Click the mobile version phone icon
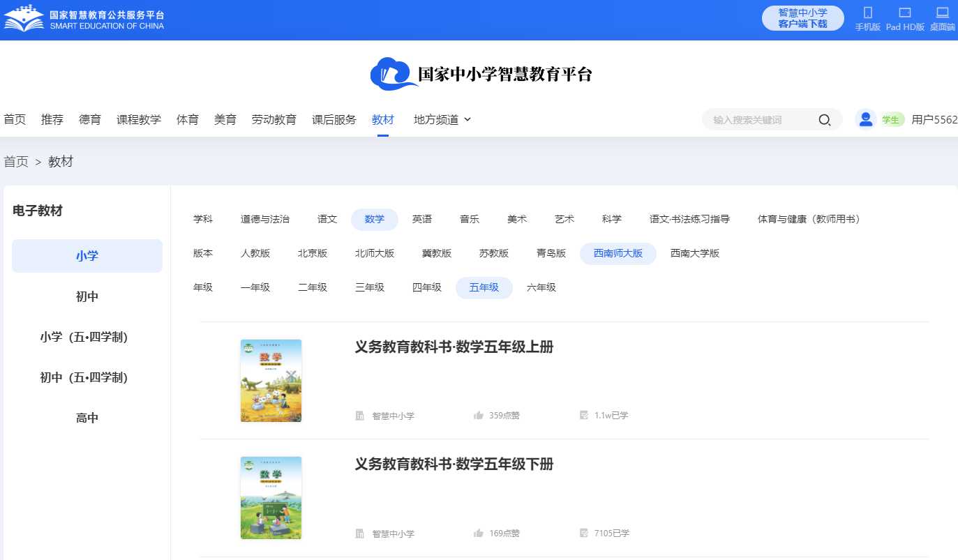Screen dimensions: 958x560 tap(868, 13)
